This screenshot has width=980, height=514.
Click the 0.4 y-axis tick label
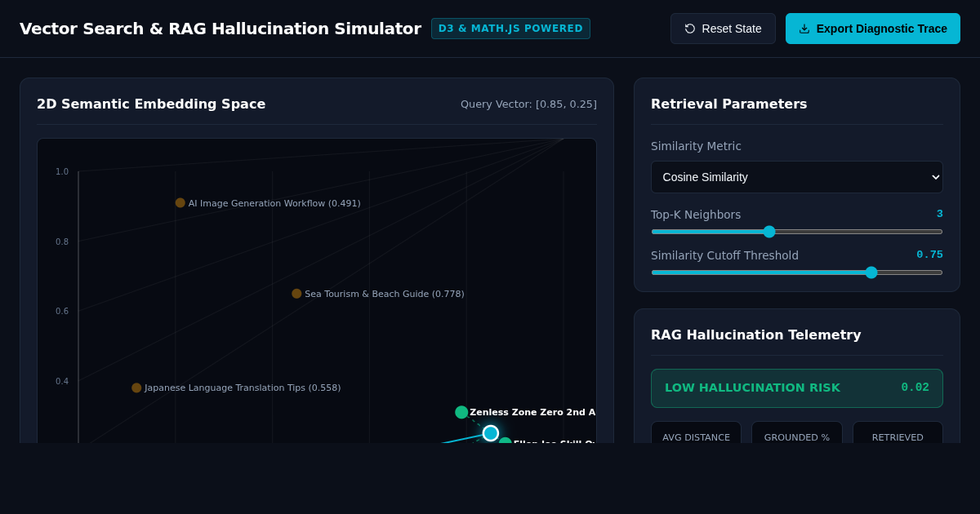(62, 382)
